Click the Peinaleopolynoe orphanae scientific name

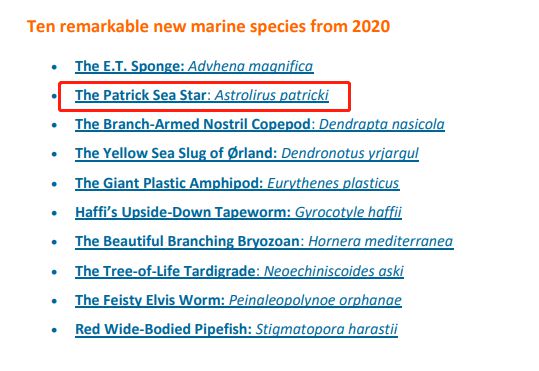click(315, 300)
